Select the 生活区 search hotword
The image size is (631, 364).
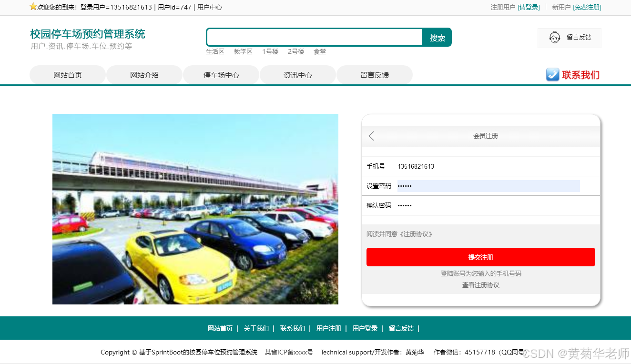point(214,51)
